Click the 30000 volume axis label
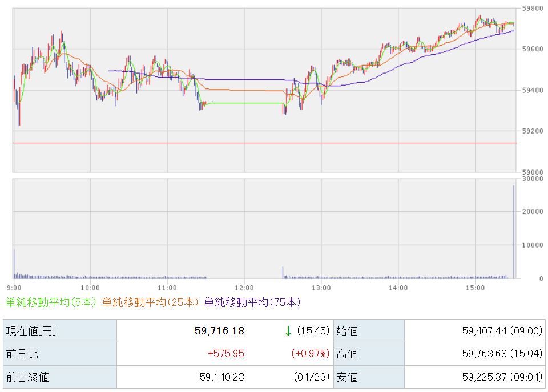 tap(531, 179)
